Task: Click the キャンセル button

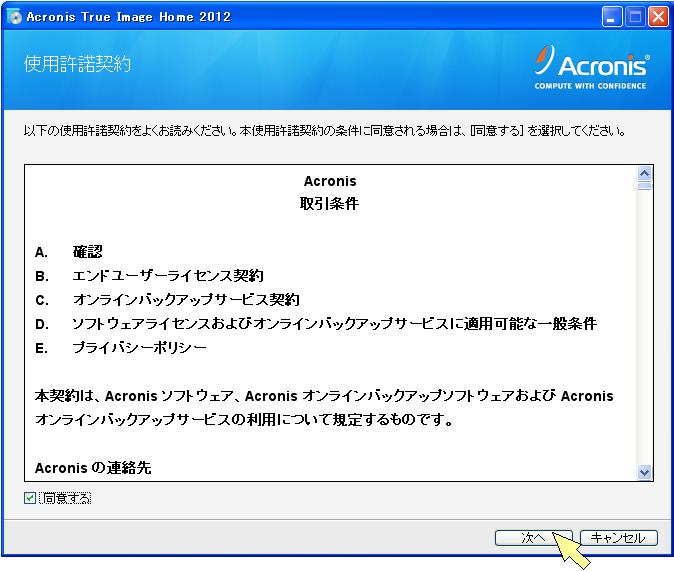Action: pyautogui.click(x=619, y=537)
